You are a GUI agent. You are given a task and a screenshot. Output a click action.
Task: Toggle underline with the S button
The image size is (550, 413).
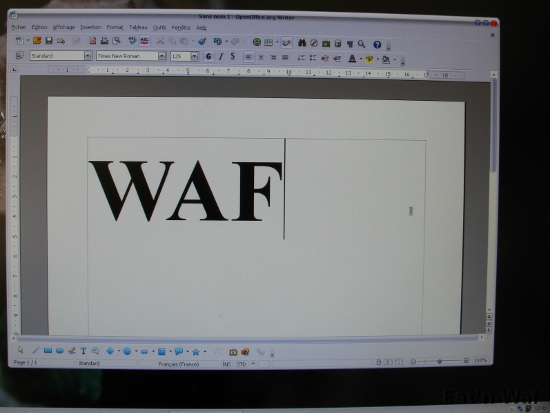tap(233, 56)
